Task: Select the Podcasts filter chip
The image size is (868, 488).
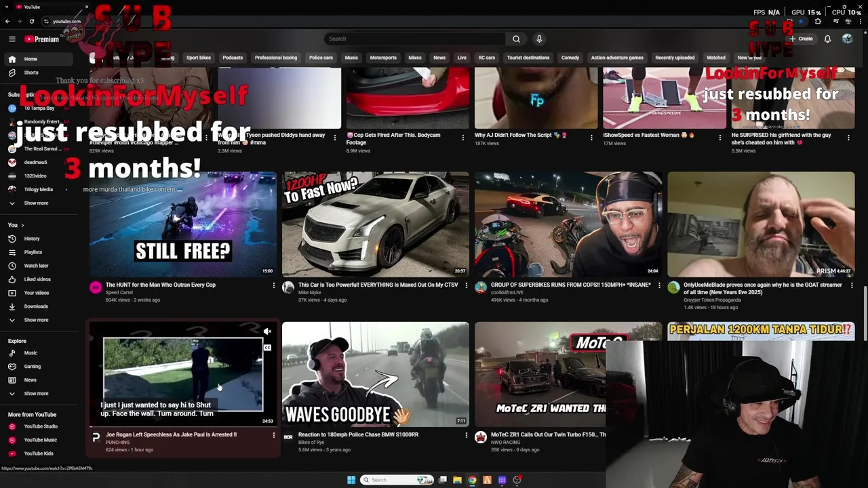Action: click(233, 58)
